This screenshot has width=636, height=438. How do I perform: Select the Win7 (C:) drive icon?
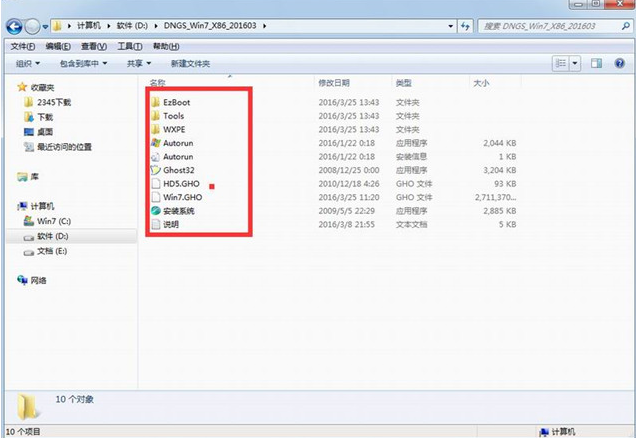click(x=29, y=221)
